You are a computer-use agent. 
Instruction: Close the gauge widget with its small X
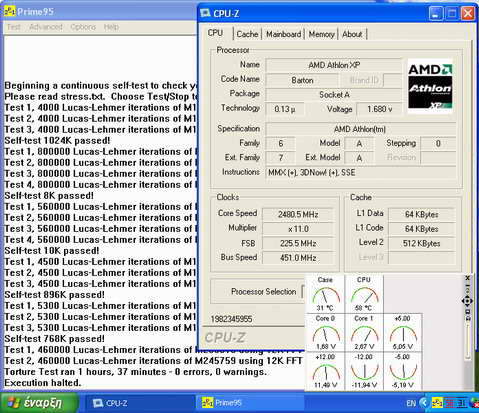pyautogui.click(x=467, y=278)
